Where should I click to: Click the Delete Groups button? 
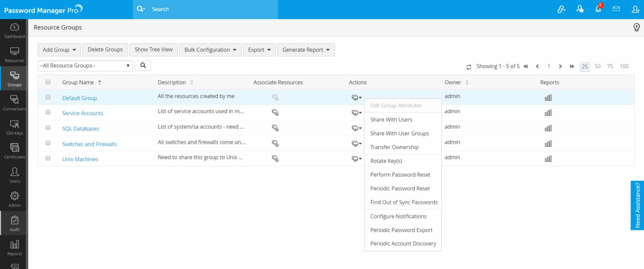coord(105,50)
